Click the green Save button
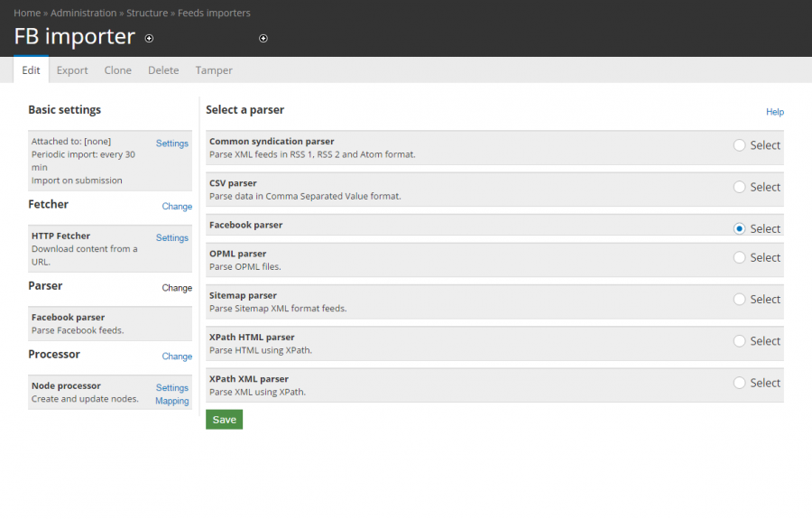The height and width of the screenshot is (519, 812). tap(224, 420)
